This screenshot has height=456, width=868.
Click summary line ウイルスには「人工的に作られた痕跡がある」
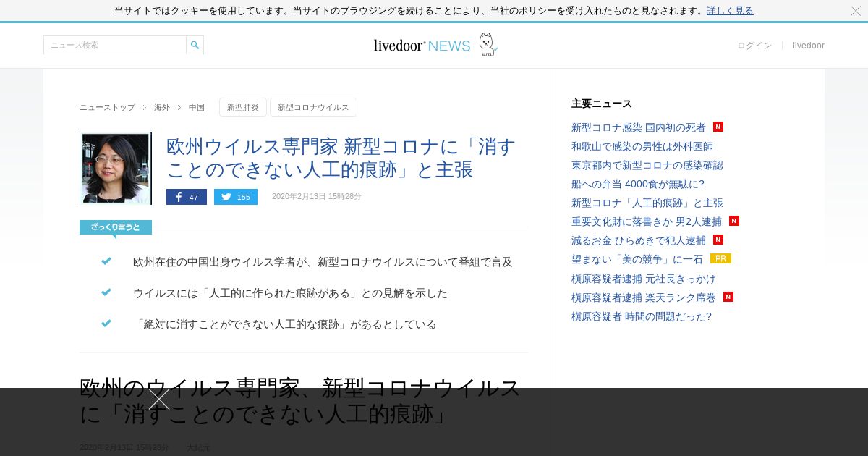(290, 293)
